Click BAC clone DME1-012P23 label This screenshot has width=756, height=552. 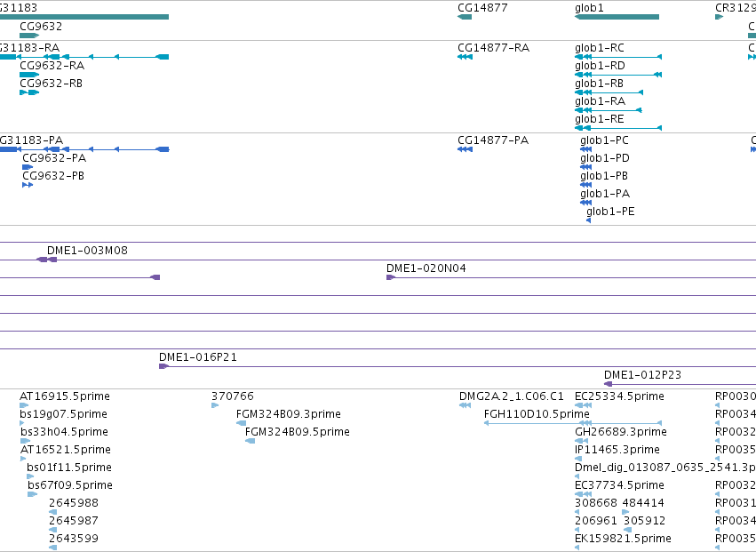pyautogui.click(x=642, y=375)
